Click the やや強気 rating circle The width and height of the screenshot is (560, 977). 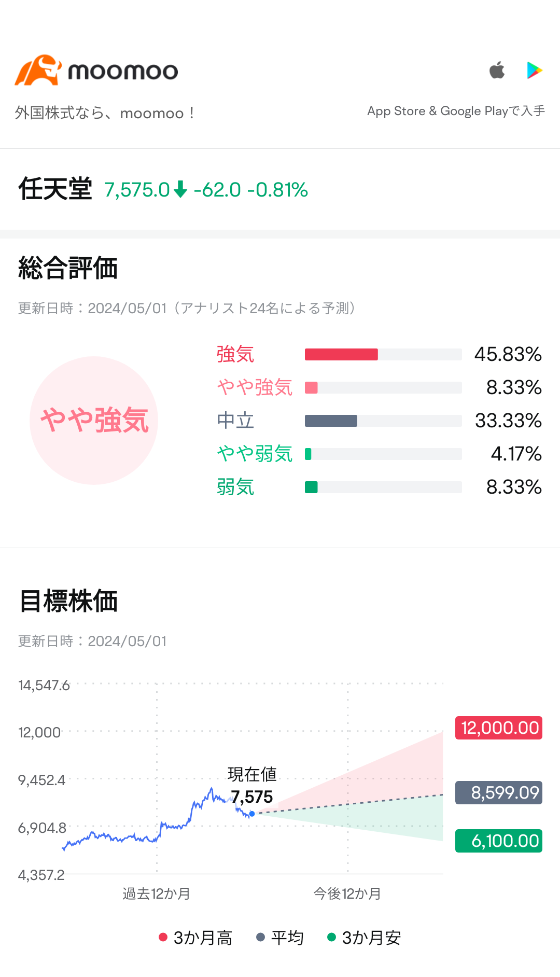[x=95, y=420]
